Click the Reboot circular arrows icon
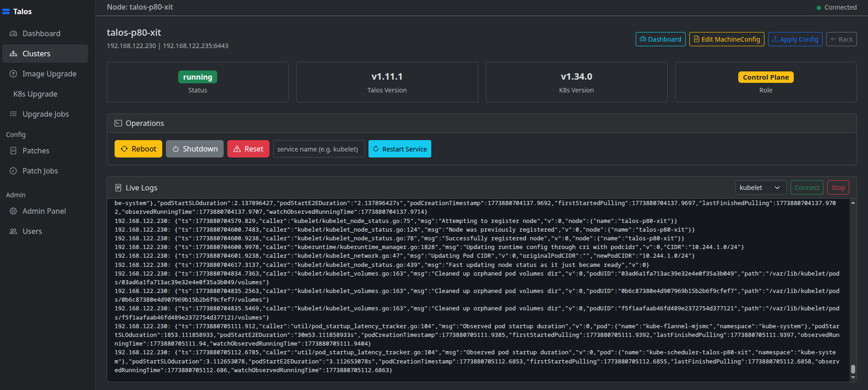The width and height of the screenshot is (868, 390). (124, 149)
